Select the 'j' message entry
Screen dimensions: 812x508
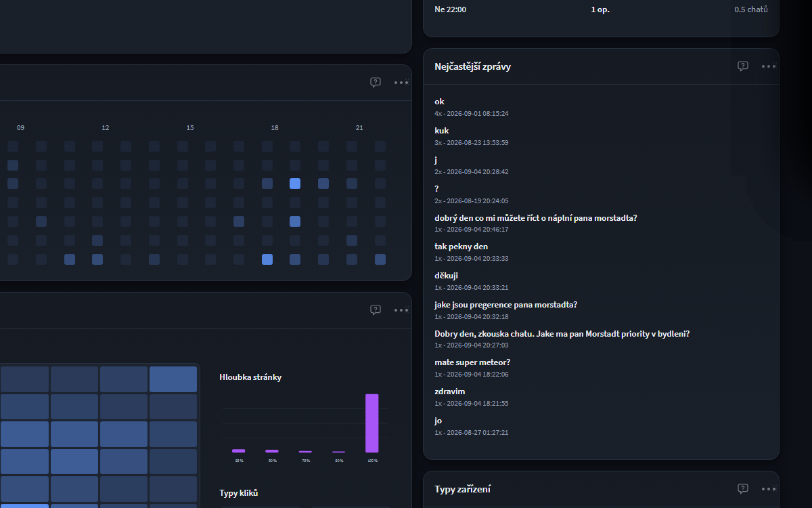[436, 160]
